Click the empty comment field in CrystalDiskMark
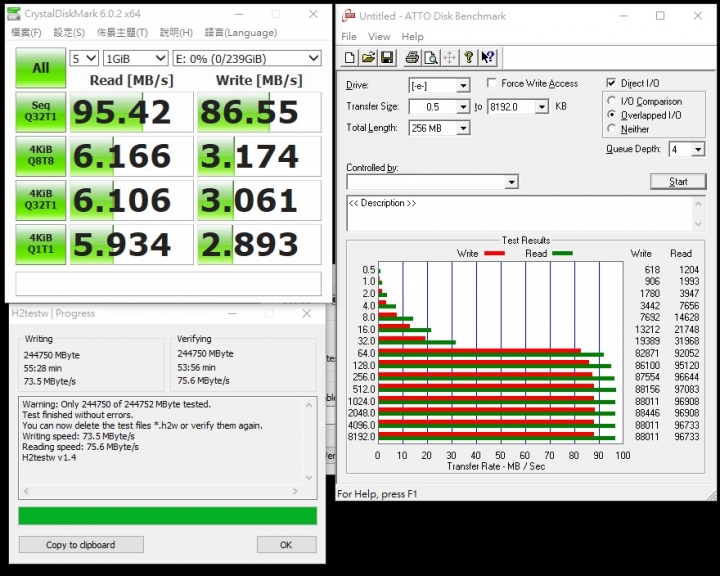720x576 pixels. (168, 283)
